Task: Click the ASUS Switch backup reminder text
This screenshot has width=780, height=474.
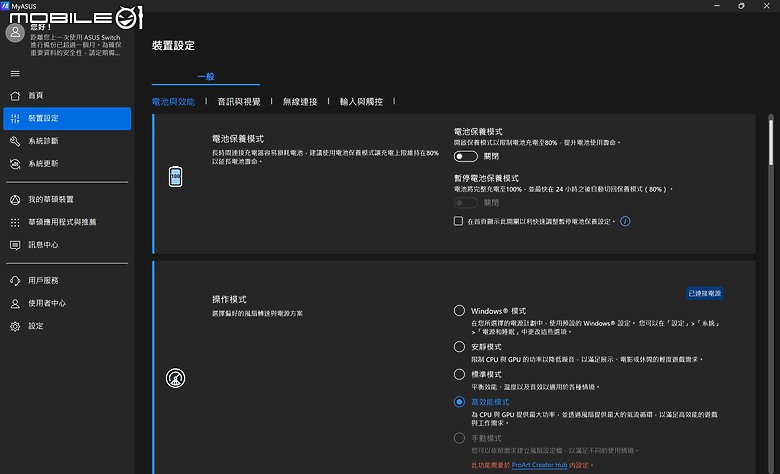Action: pos(76,45)
